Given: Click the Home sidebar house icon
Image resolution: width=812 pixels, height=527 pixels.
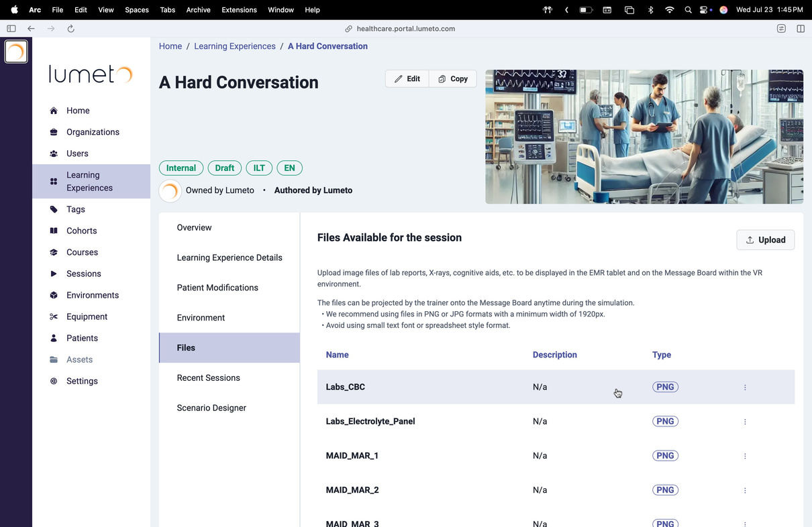Looking at the screenshot, I should coord(54,111).
